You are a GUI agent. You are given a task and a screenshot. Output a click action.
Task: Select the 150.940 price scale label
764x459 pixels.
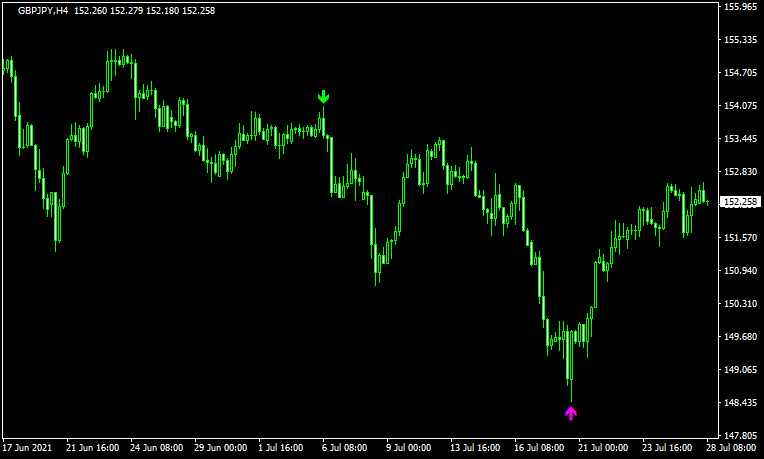(741, 271)
